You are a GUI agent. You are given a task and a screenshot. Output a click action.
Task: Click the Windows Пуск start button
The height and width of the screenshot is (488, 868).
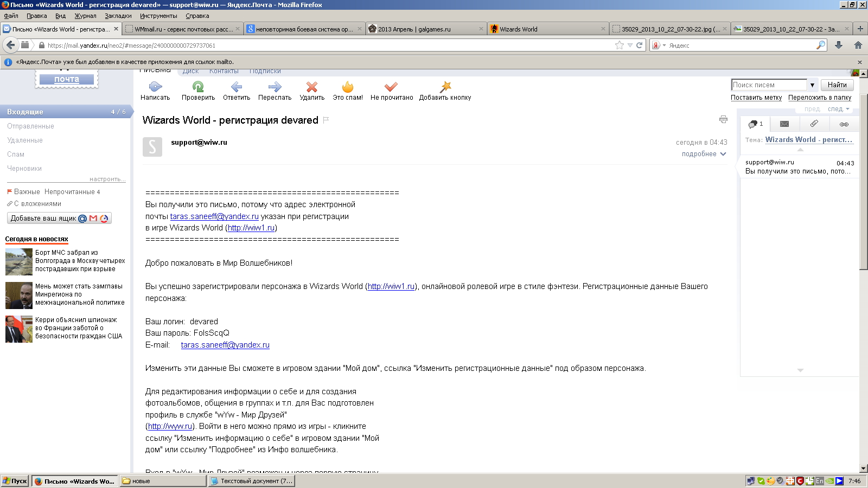pyautogui.click(x=15, y=481)
